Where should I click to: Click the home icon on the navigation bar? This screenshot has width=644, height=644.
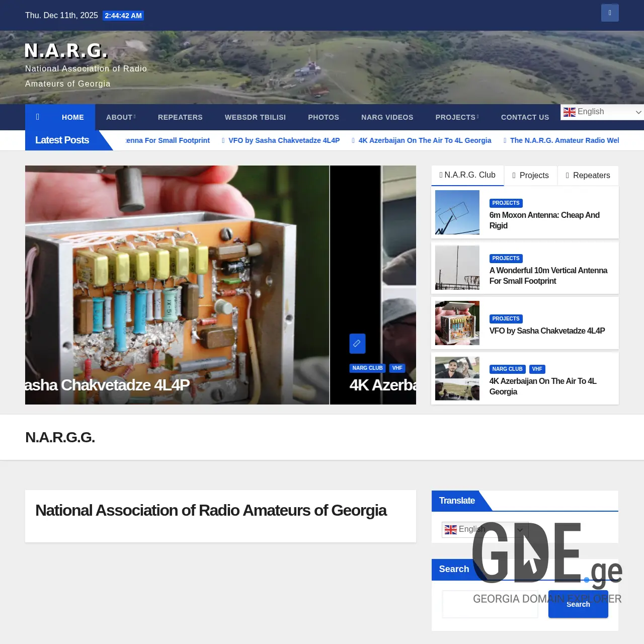point(37,117)
